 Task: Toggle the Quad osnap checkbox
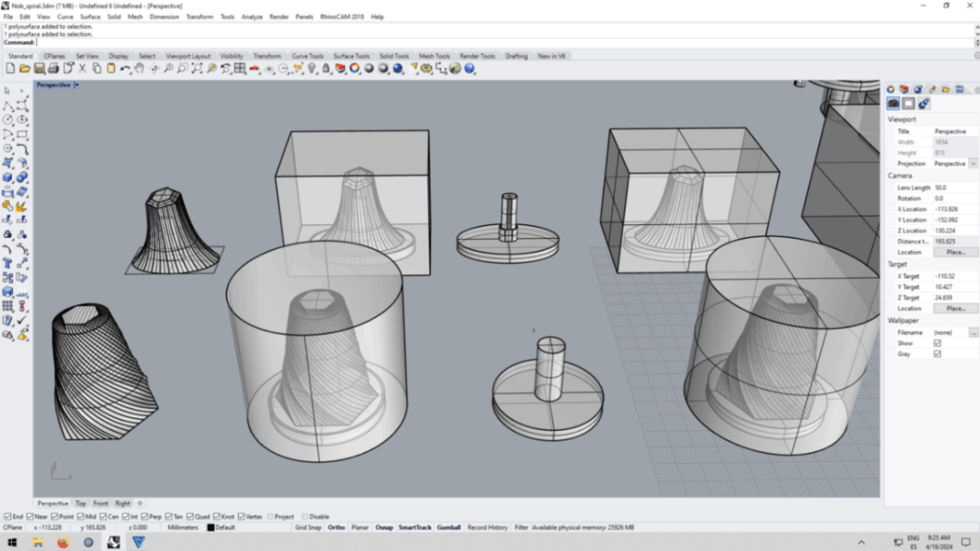click(x=190, y=517)
